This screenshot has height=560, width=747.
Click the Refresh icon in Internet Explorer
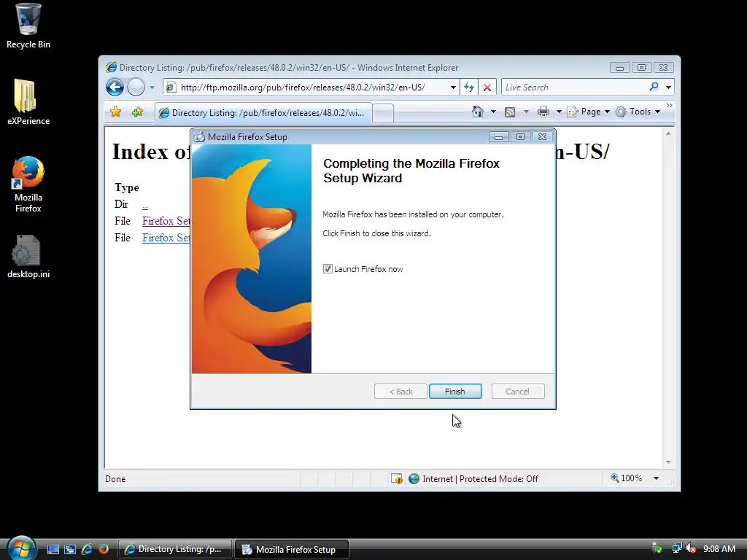[x=469, y=87]
